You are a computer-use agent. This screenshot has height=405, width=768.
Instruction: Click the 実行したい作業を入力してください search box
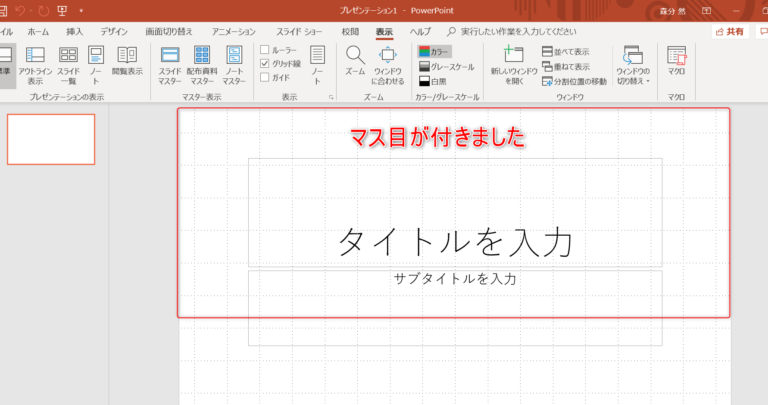click(512, 32)
